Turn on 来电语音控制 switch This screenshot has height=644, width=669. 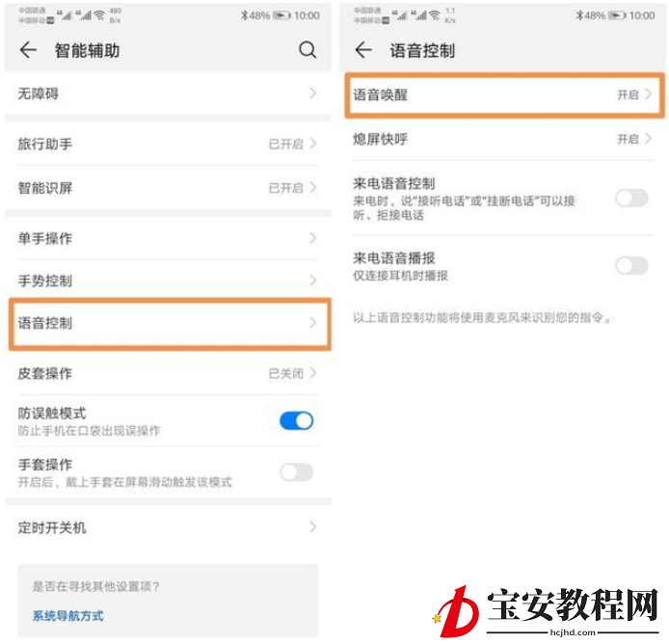631,198
